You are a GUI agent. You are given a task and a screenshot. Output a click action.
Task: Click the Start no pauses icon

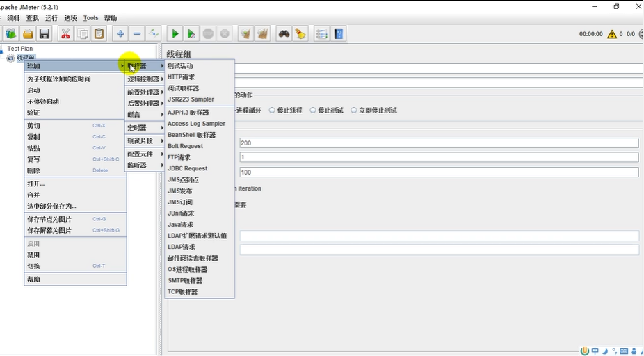click(191, 33)
